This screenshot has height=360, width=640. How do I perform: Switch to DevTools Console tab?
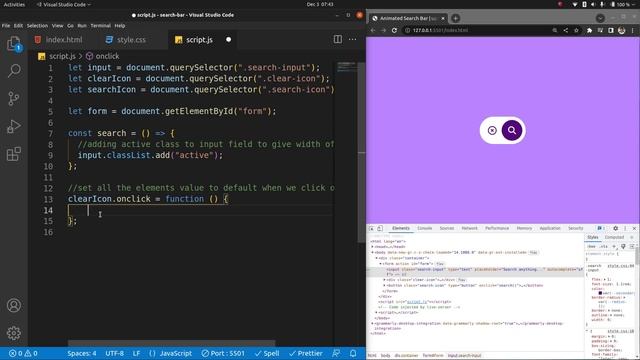click(424, 229)
